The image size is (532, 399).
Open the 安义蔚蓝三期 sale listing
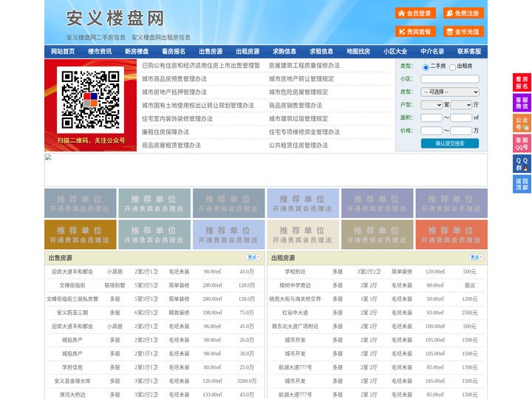(72, 313)
